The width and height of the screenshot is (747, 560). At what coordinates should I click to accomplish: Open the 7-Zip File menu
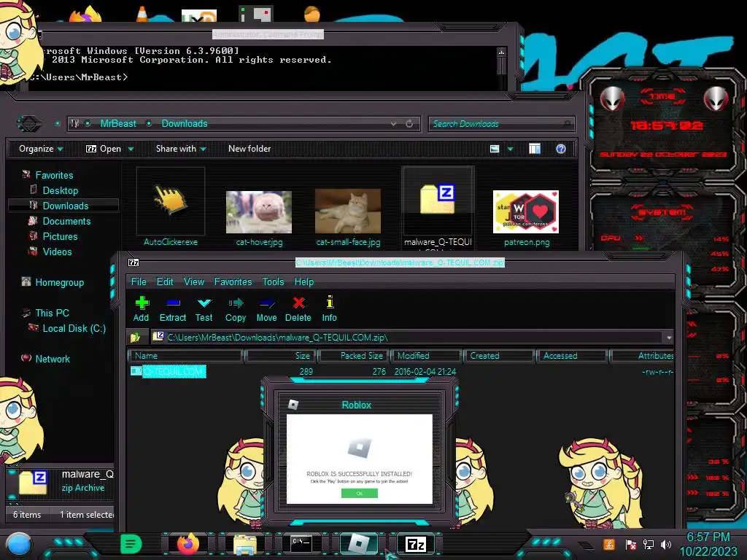pos(139,282)
